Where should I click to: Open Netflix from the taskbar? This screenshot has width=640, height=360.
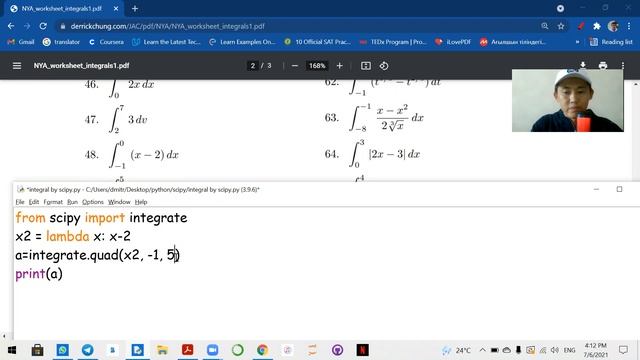coord(362,350)
